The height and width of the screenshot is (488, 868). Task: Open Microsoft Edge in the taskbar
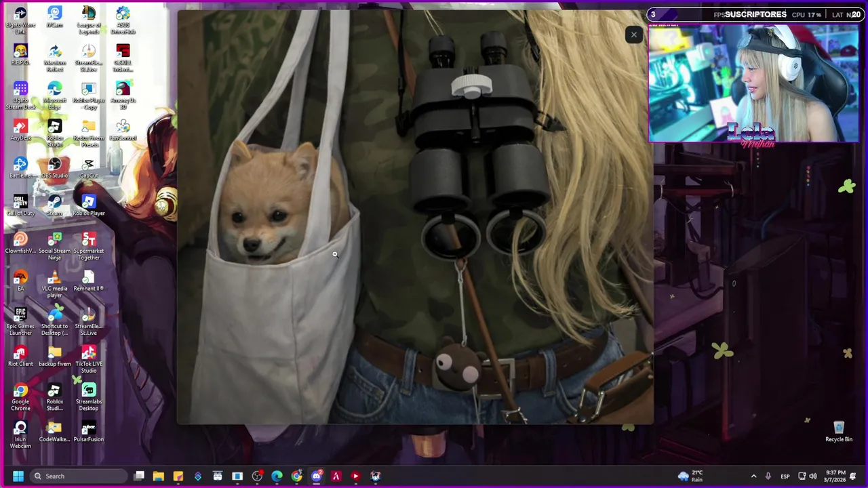[x=277, y=476]
